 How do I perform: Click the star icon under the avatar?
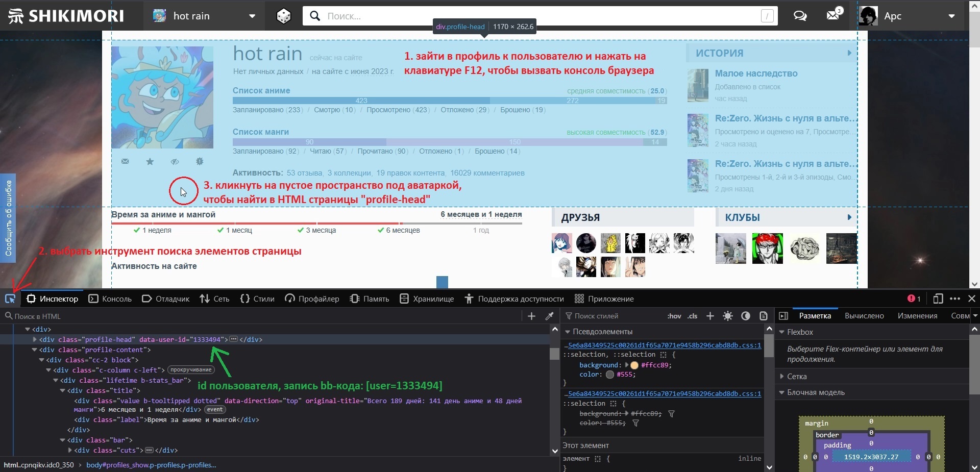pyautogui.click(x=150, y=162)
